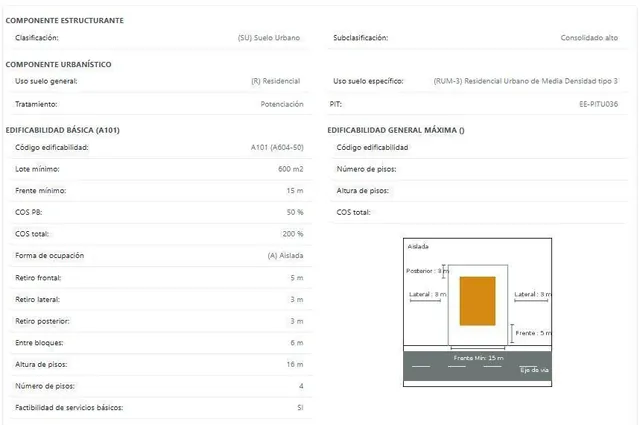
Task: Select the 'Frente mínimo:' label
Action: click(x=40, y=191)
